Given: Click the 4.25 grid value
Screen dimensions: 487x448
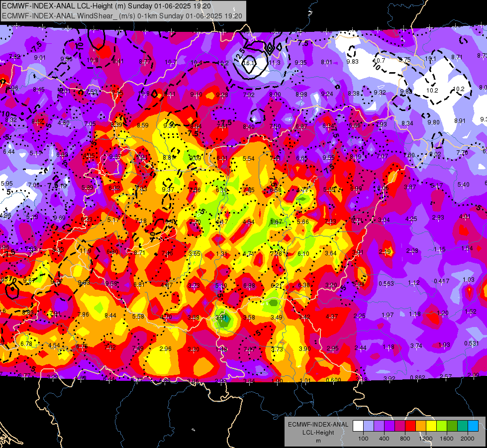Looking at the screenshot, I should [411, 219].
